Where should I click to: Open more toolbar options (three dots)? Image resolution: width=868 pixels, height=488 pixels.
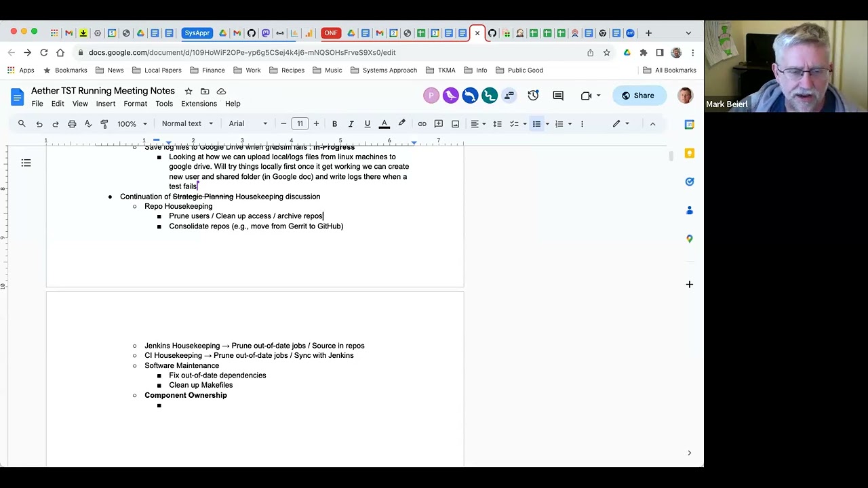(x=582, y=123)
